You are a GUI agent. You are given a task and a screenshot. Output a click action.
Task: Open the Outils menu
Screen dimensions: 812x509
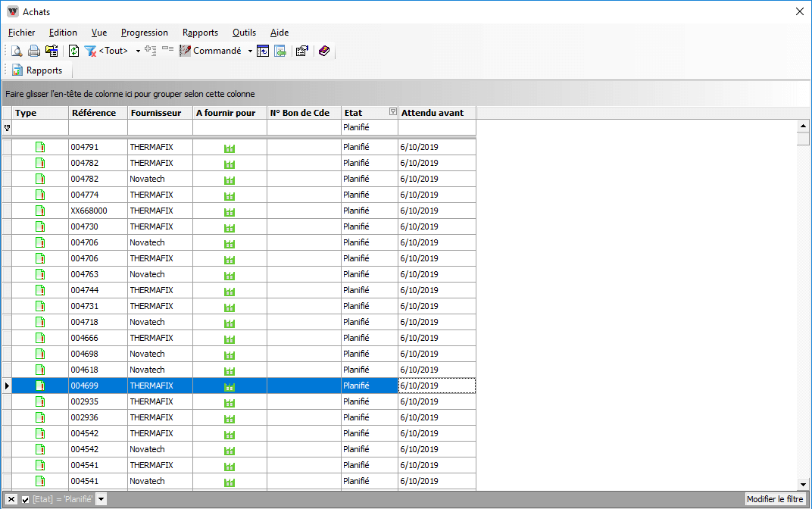tap(244, 33)
